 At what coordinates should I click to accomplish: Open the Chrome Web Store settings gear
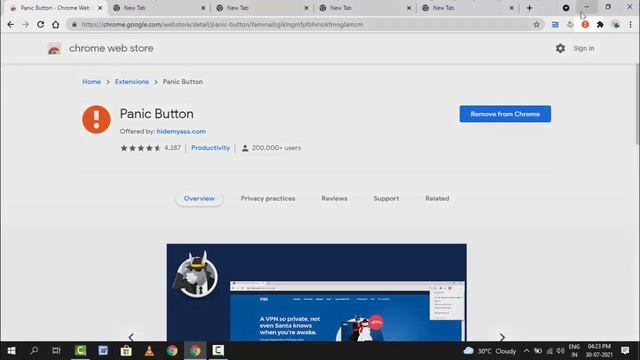(560, 48)
